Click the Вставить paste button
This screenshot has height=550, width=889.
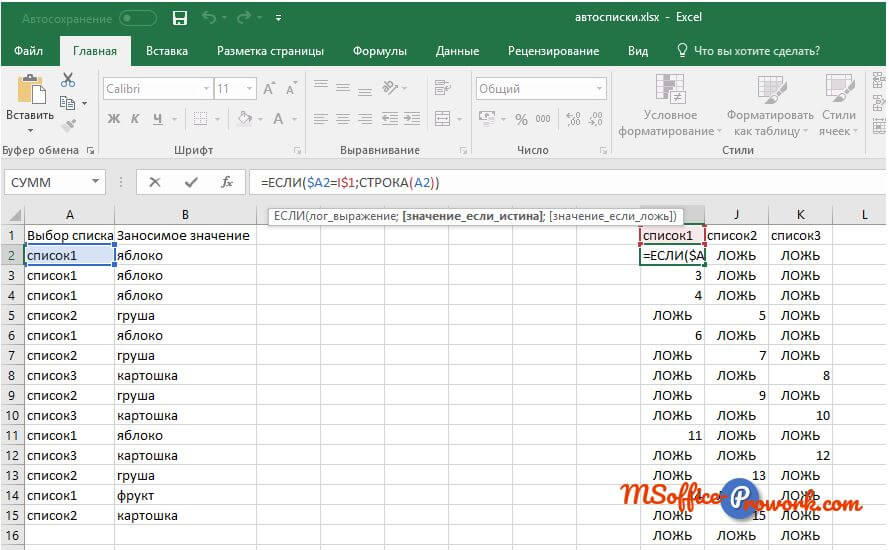[30, 100]
